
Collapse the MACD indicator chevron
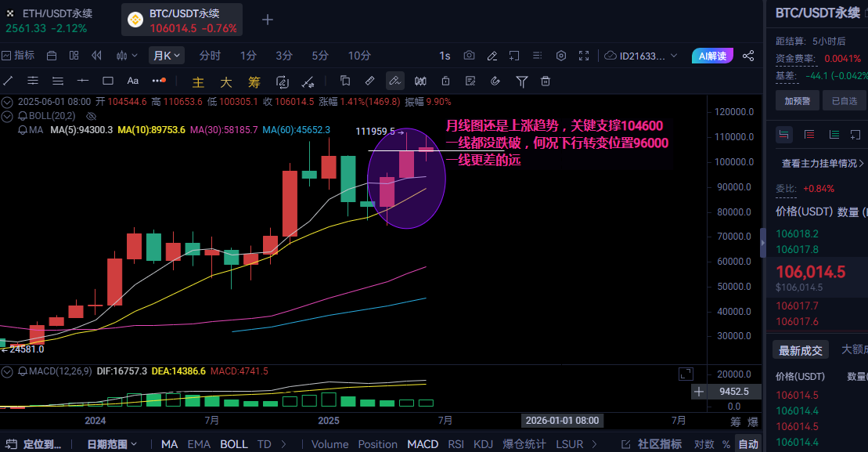click(6, 371)
